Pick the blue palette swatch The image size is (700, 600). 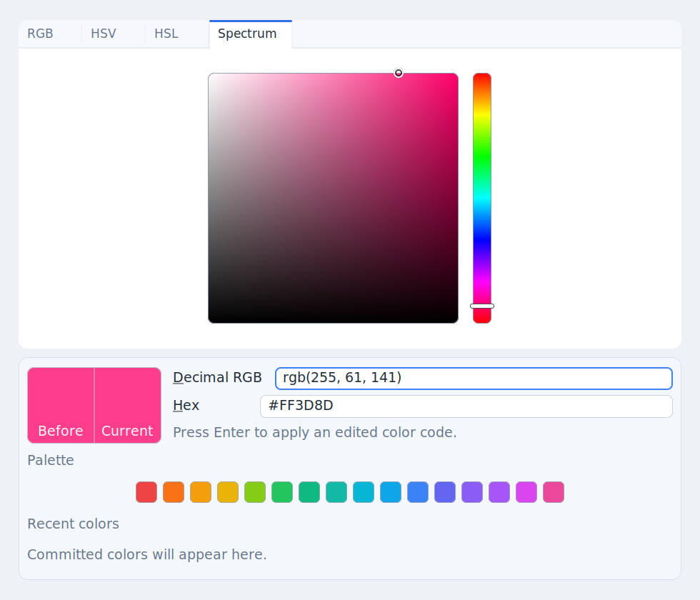(x=418, y=492)
